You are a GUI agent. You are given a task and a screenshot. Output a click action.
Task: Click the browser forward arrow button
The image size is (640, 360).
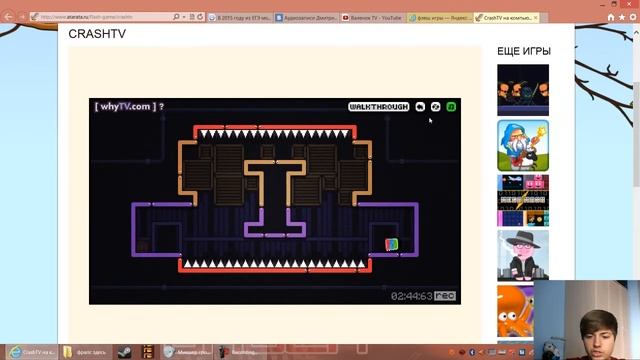(x=22, y=17)
